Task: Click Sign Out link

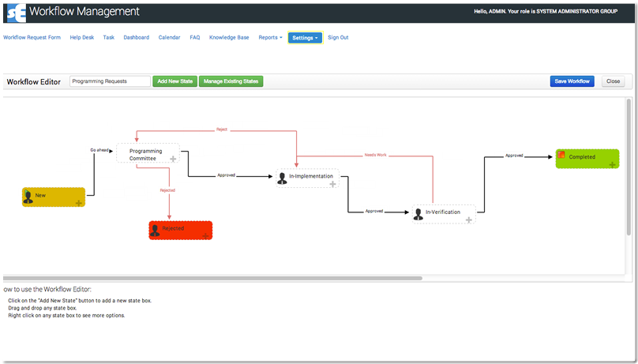Action: 338,37
